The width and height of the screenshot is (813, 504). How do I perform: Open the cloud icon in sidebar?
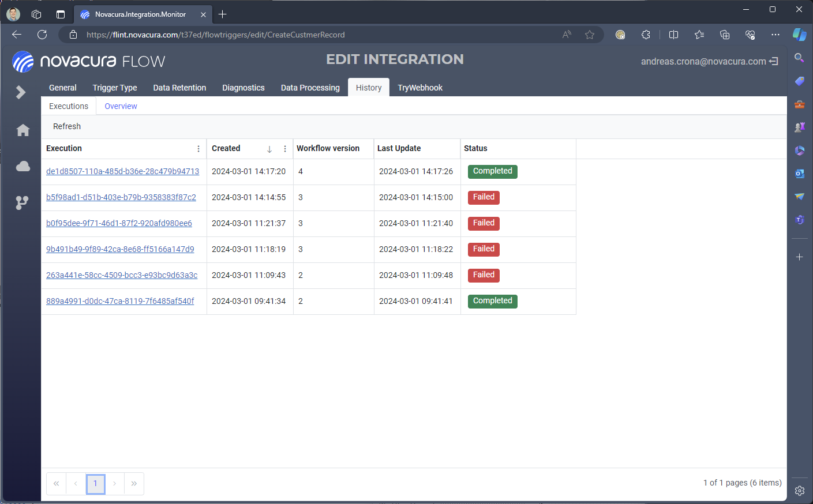(23, 167)
